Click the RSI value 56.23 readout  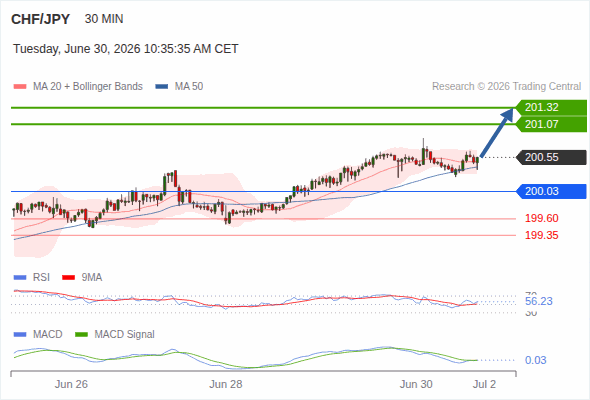click(x=539, y=301)
